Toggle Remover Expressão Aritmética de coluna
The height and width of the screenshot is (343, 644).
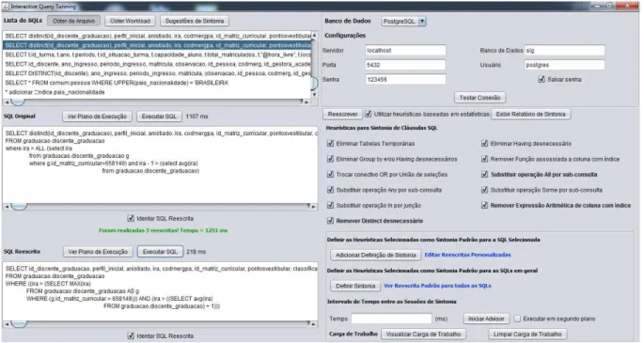click(x=484, y=205)
